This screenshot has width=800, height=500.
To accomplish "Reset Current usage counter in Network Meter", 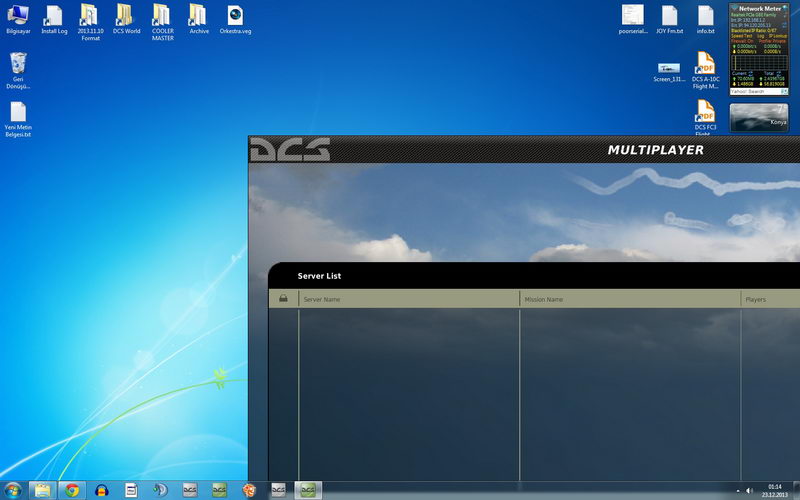I will tap(751, 73).
